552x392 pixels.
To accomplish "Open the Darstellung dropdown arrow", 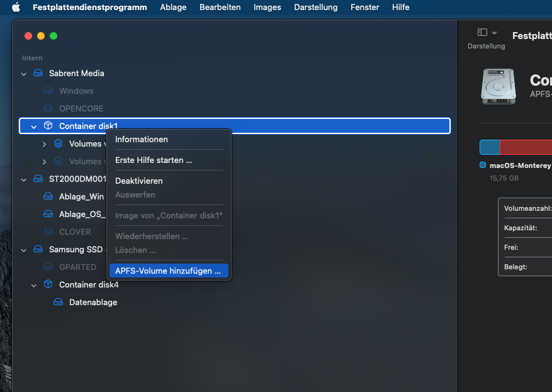I will pyautogui.click(x=494, y=33).
